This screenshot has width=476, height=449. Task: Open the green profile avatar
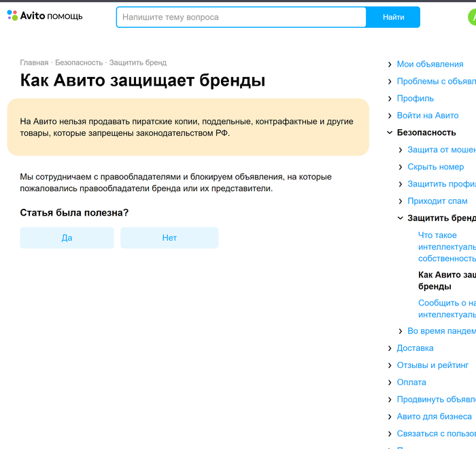click(473, 17)
